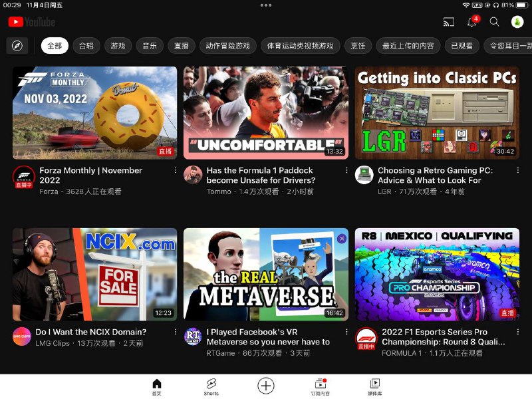532x399 pixels.
Task: Select the 全部 filter chip
Action: pyautogui.click(x=55, y=45)
